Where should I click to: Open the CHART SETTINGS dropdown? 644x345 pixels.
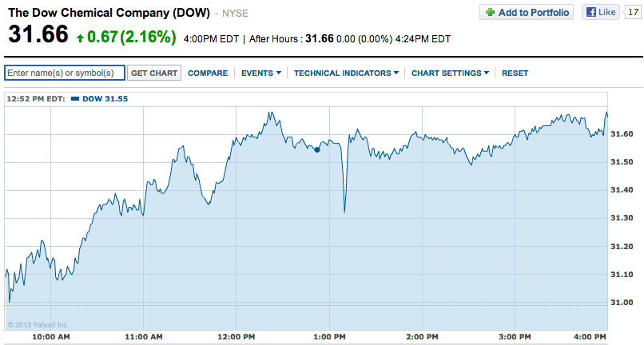pyautogui.click(x=450, y=73)
